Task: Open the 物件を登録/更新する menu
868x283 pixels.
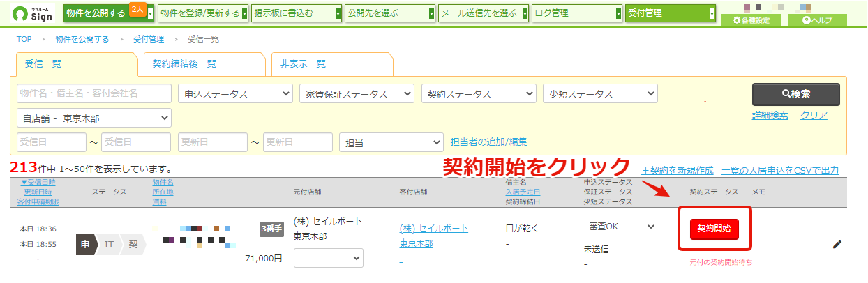Action: point(202,13)
